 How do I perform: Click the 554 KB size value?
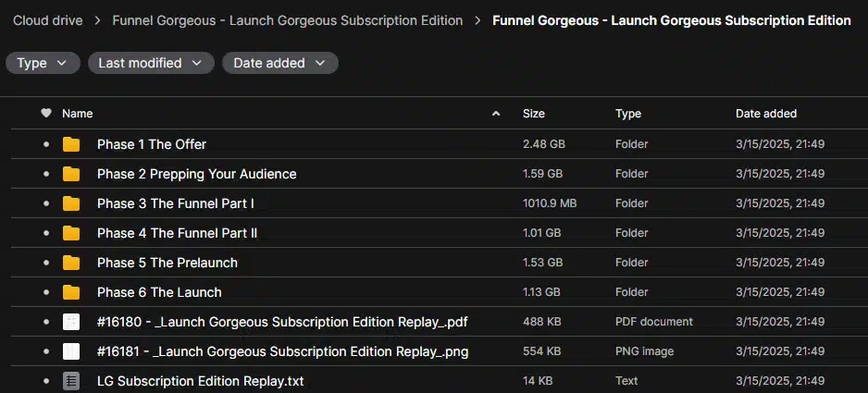[x=542, y=351]
